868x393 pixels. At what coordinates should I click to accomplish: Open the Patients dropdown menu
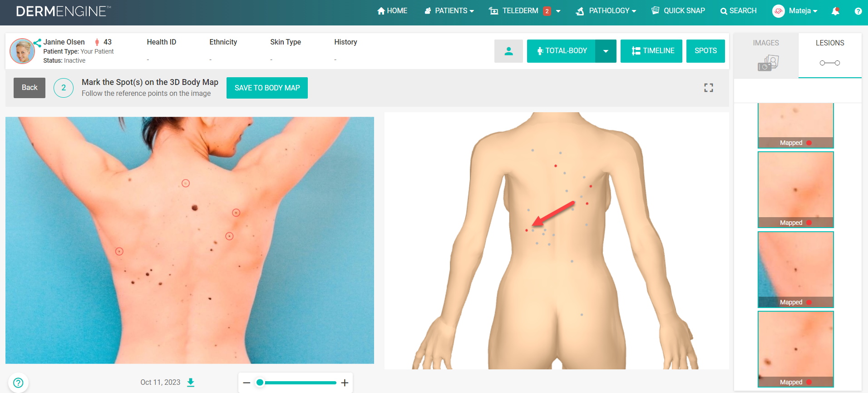(x=449, y=10)
